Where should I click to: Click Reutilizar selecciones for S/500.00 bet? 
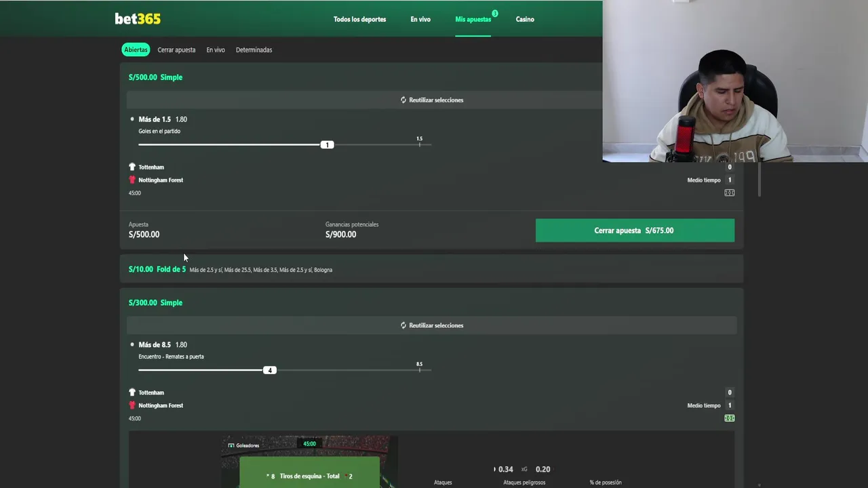click(432, 100)
